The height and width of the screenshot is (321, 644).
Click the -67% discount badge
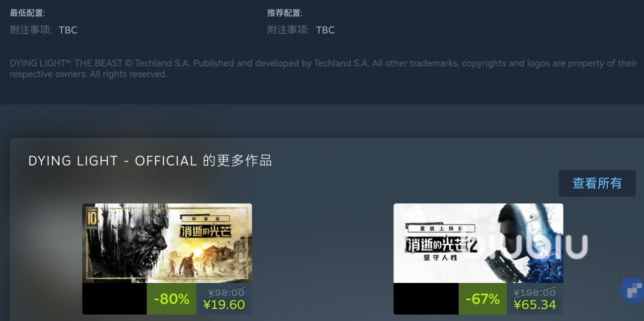(482, 299)
